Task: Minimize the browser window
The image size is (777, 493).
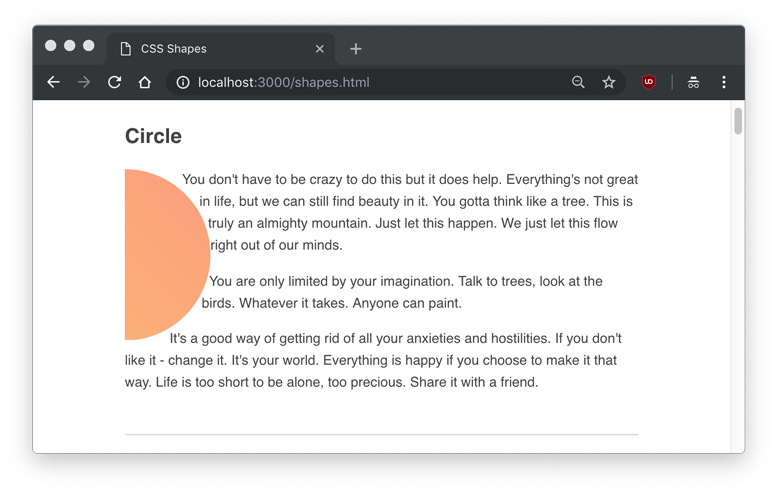Action: pos(70,46)
